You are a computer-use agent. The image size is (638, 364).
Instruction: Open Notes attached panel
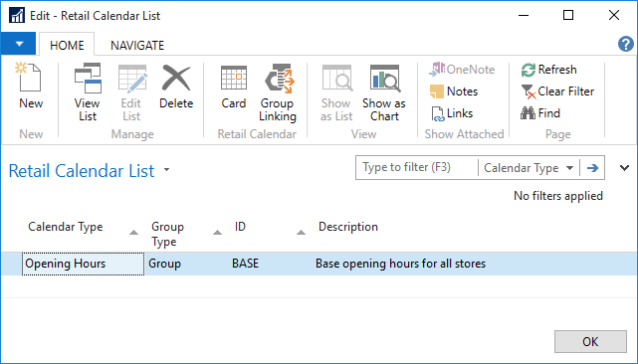click(x=454, y=91)
